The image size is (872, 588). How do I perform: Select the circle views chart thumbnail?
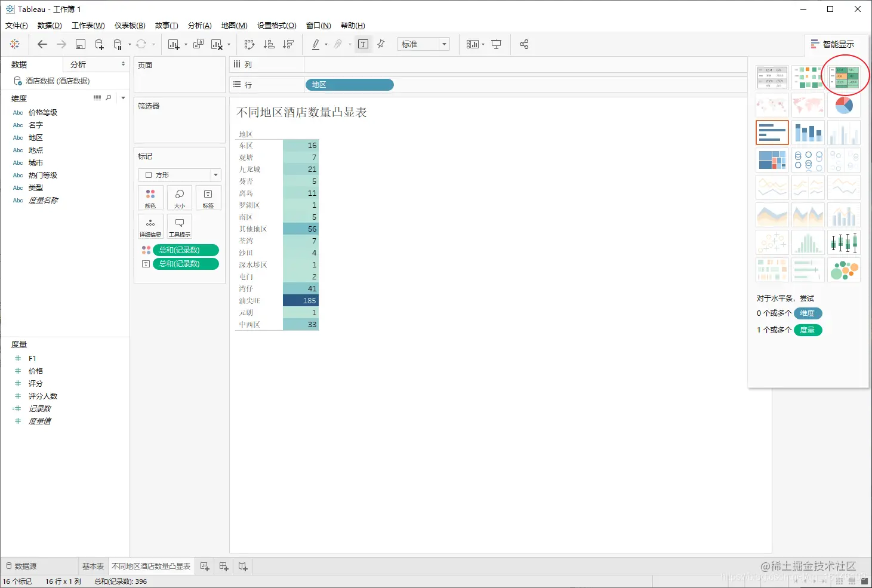tap(808, 160)
